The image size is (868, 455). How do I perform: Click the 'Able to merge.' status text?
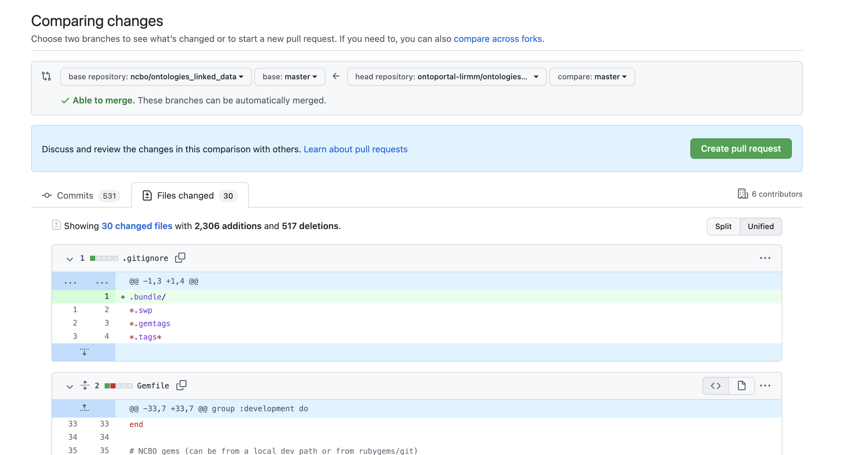point(104,101)
